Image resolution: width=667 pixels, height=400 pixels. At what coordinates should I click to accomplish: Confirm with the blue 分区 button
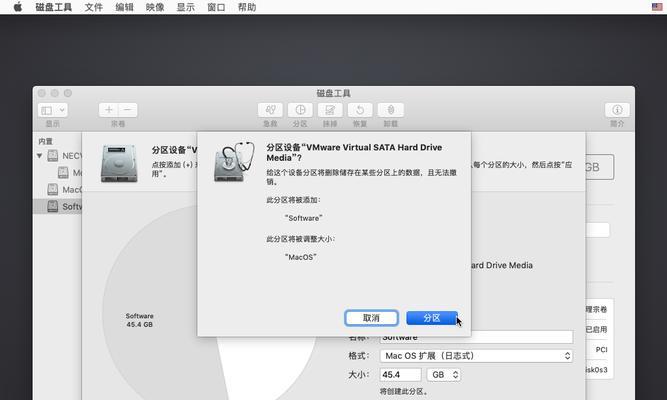click(432, 318)
